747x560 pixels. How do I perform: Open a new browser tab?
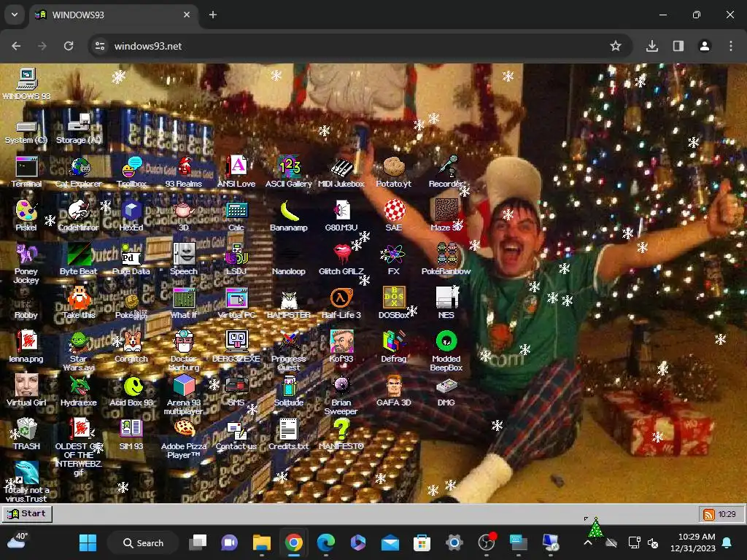pos(213,15)
